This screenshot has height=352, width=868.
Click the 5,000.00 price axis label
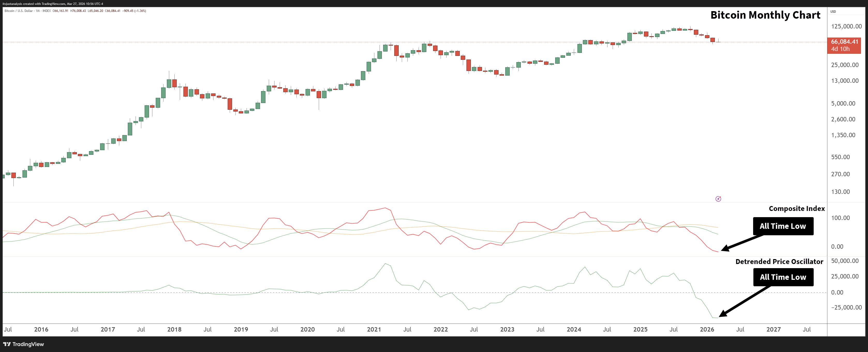[x=843, y=104]
